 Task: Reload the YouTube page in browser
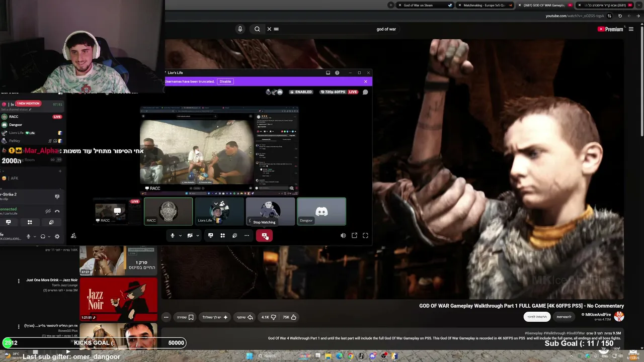(620, 16)
